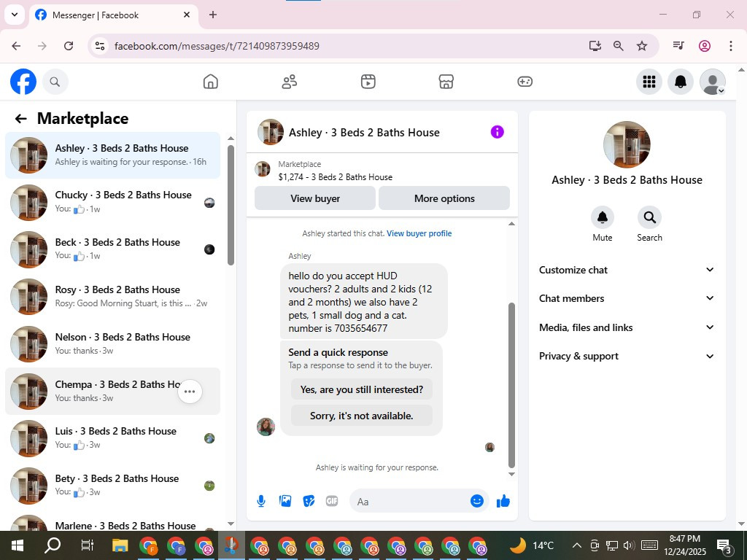
Task: Click the back arrow beside Marketplace heading
Action: (x=20, y=118)
